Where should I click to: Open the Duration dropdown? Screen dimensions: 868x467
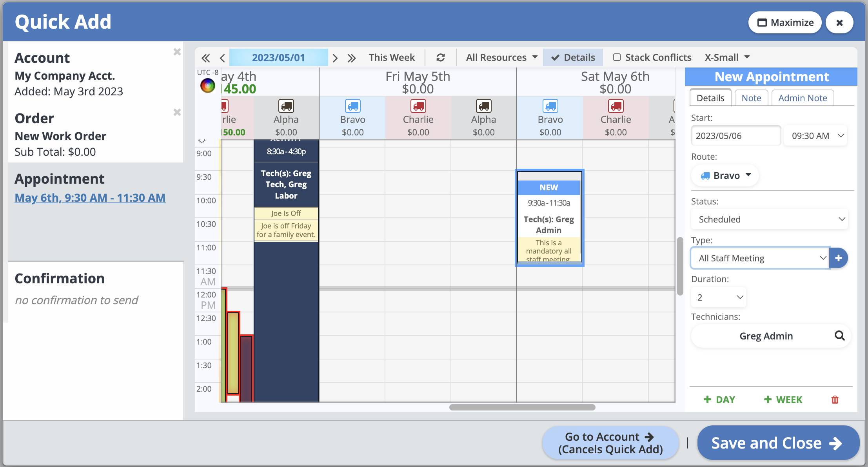pyautogui.click(x=719, y=297)
